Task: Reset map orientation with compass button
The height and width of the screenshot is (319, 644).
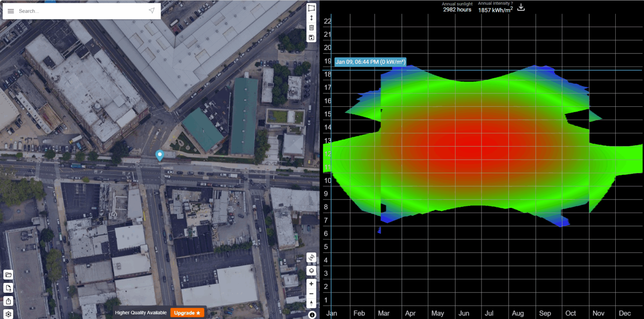Action: point(312,304)
